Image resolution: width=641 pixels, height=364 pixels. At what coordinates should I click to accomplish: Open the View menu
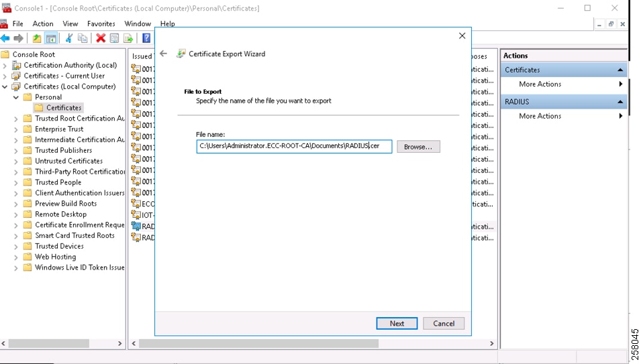point(70,23)
